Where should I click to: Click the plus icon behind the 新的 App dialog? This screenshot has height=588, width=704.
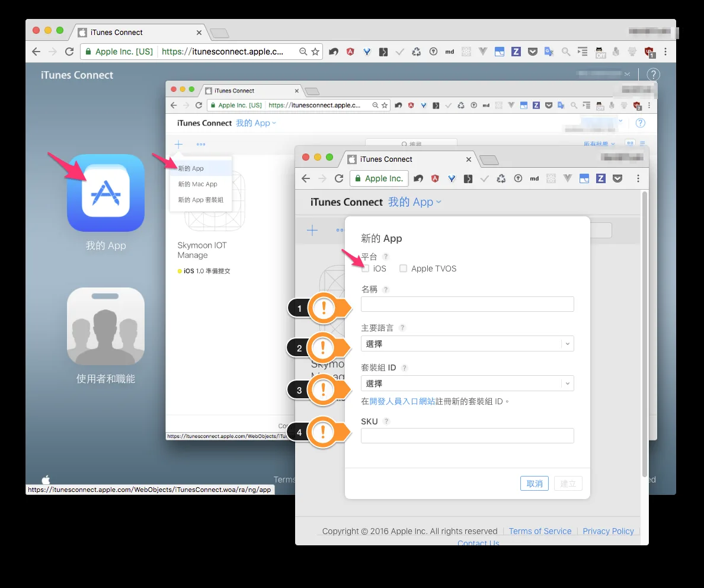(312, 231)
